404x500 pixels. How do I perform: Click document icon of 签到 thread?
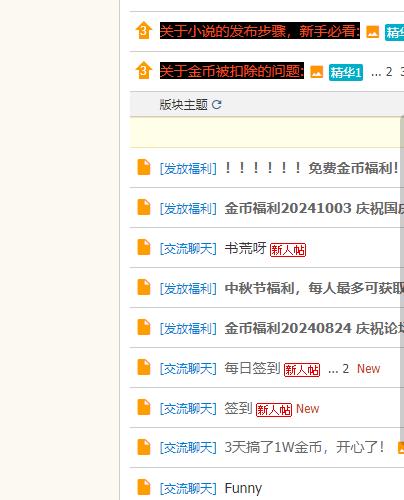[144, 407]
